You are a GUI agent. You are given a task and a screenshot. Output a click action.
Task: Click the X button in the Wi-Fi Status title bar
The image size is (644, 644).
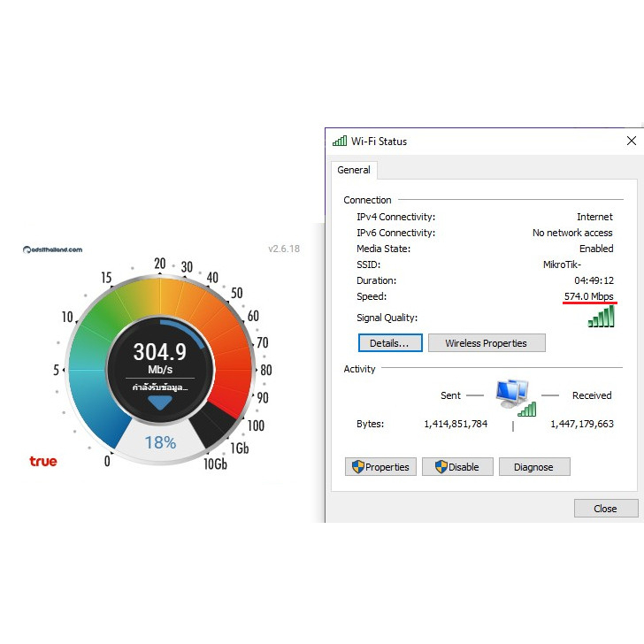pos(632,141)
